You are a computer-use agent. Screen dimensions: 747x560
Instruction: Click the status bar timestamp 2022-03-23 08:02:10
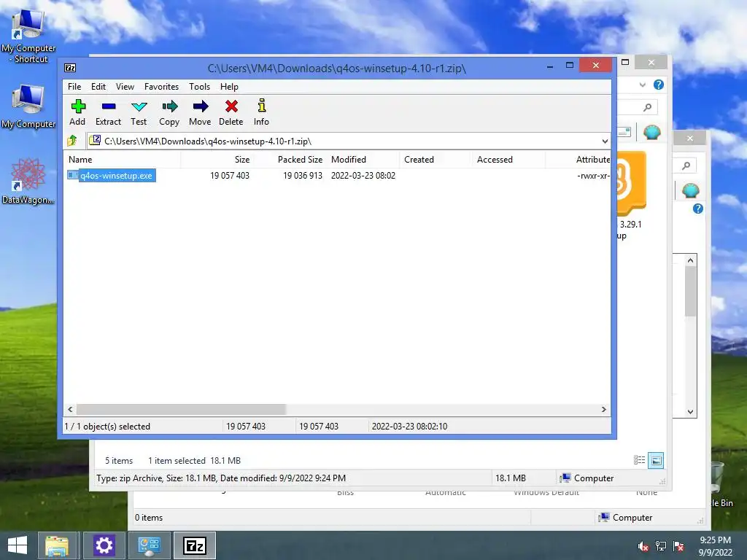click(x=410, y=427)
